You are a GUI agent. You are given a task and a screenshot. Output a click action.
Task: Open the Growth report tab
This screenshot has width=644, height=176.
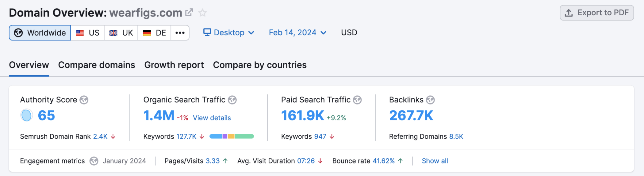tap(174, 65)
